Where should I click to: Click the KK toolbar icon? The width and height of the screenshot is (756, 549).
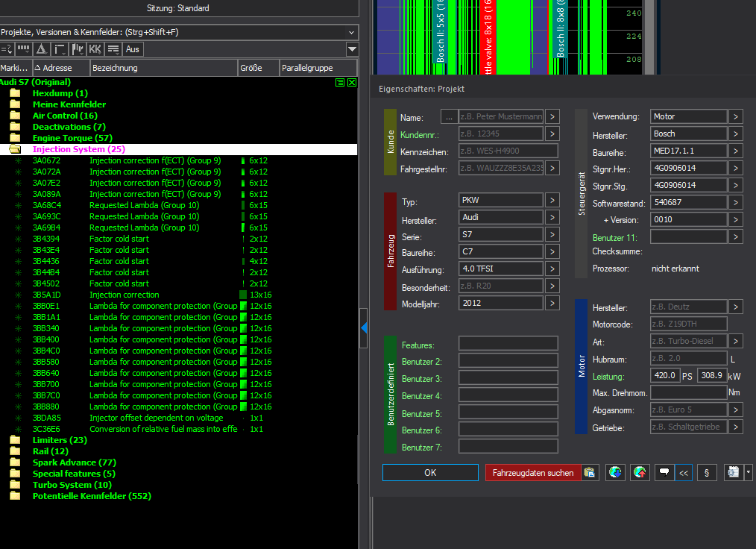(95, 49)
